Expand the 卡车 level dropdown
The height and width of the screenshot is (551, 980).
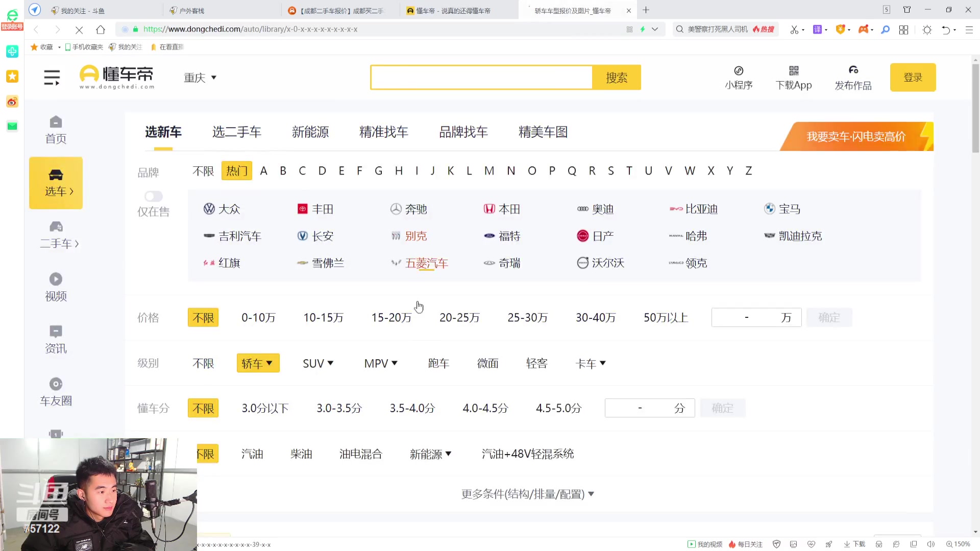pos(591,363)
